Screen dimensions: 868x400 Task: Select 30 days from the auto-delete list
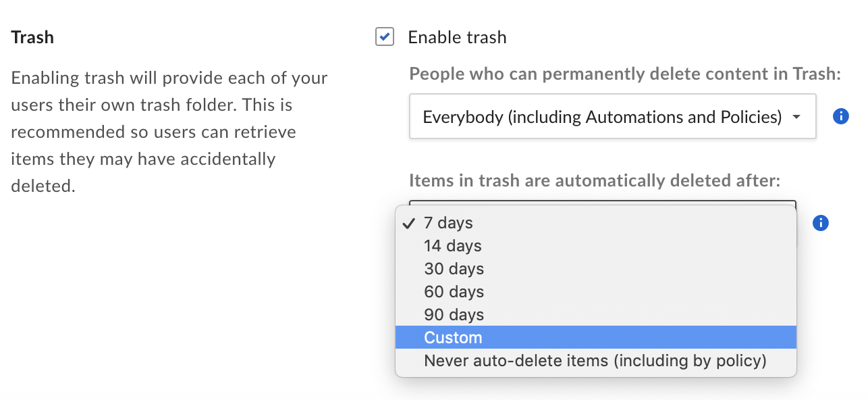point(454,268)
